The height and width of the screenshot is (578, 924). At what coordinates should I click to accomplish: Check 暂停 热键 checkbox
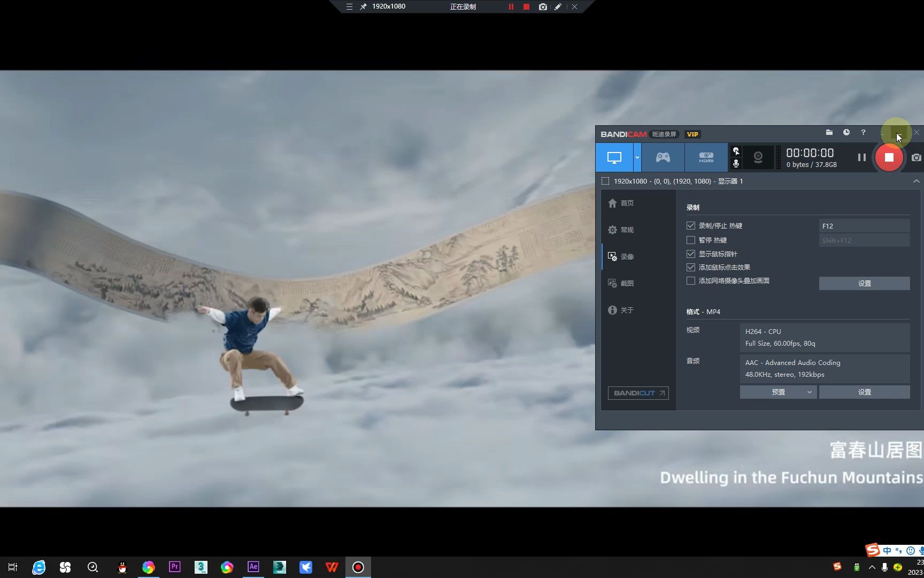point(691,240)
